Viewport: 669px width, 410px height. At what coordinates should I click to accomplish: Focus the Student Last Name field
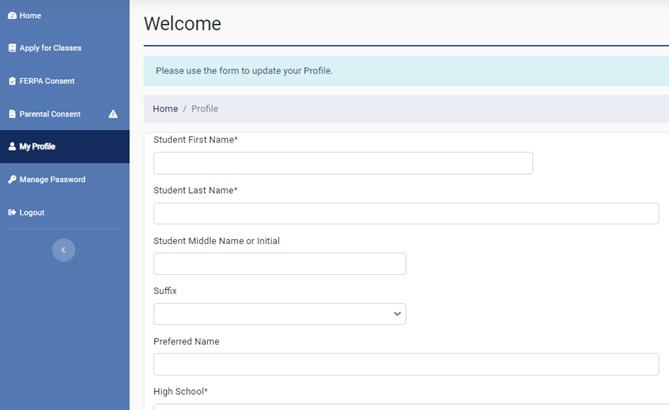click(x=406, y=213)
